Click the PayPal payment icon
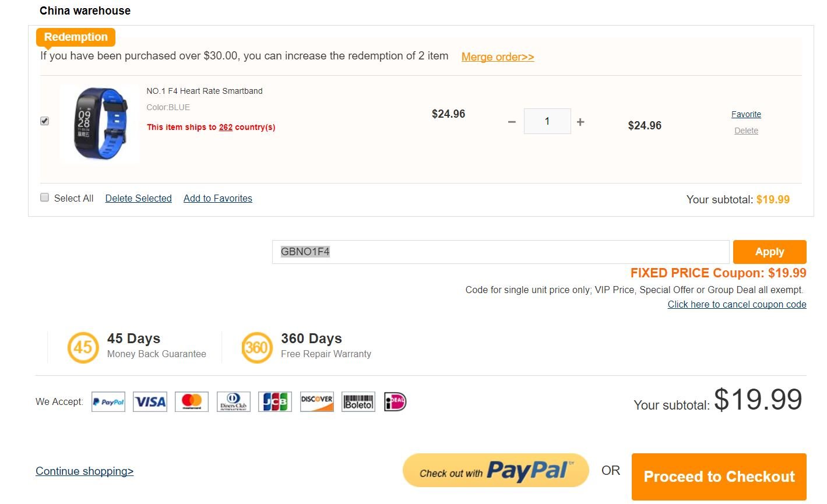Viewport: 827px width, 504px height. [108, 402]
